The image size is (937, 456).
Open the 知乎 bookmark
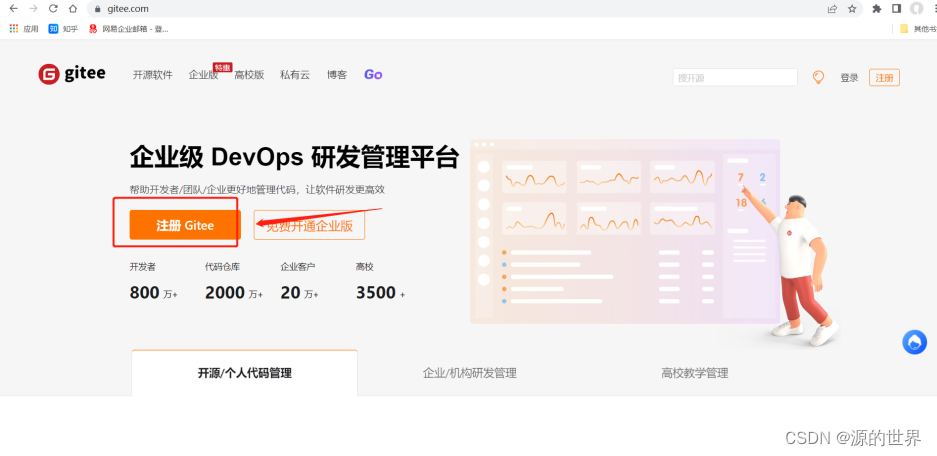(63, 29)
